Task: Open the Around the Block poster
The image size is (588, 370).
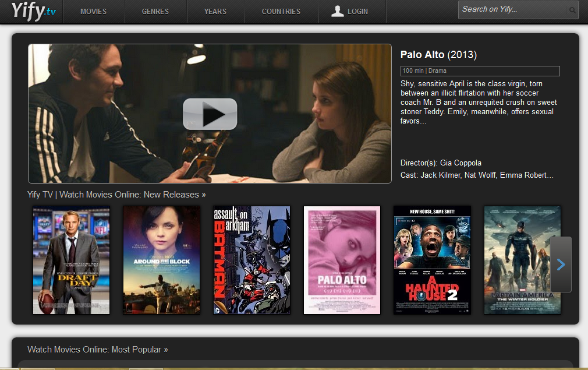Action: 161,260
